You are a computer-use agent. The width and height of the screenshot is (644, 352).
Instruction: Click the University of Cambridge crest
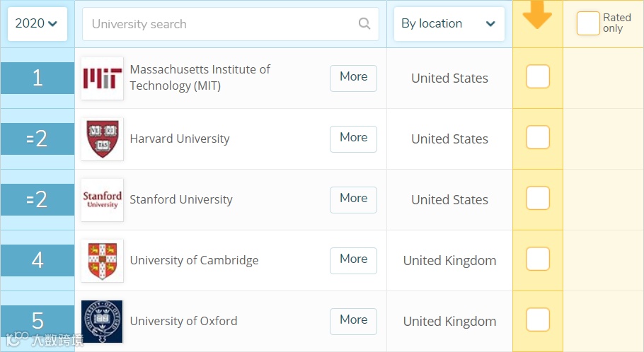102,260
